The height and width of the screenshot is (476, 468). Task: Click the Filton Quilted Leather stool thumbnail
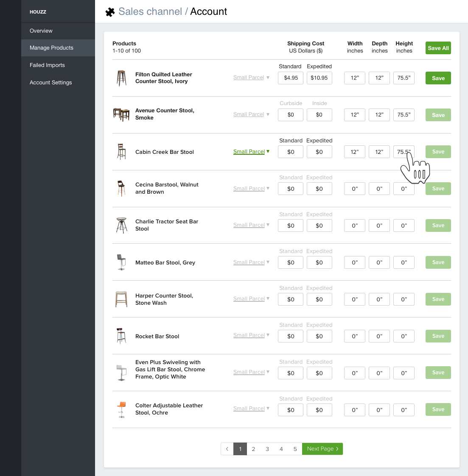[x=122, y=78]
